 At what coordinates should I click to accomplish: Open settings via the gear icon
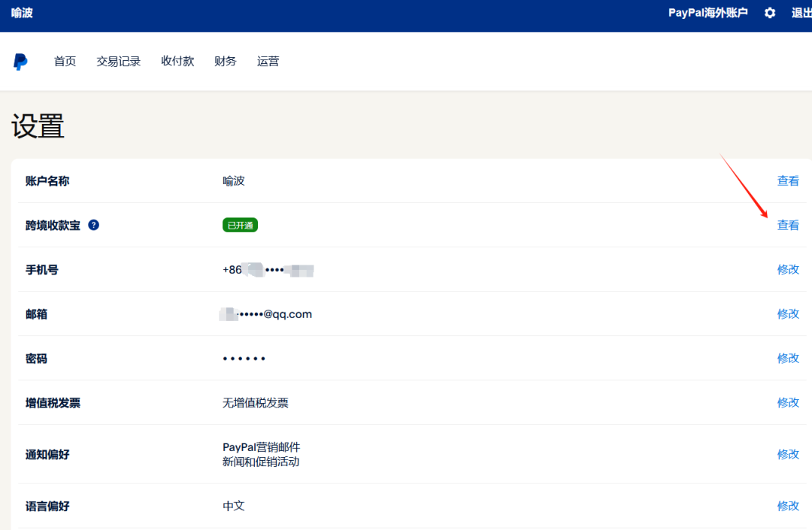[770, 13]
